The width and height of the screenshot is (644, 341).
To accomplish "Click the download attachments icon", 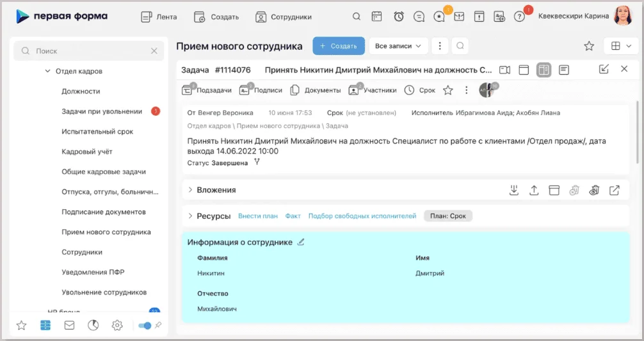I will point(513,190).
